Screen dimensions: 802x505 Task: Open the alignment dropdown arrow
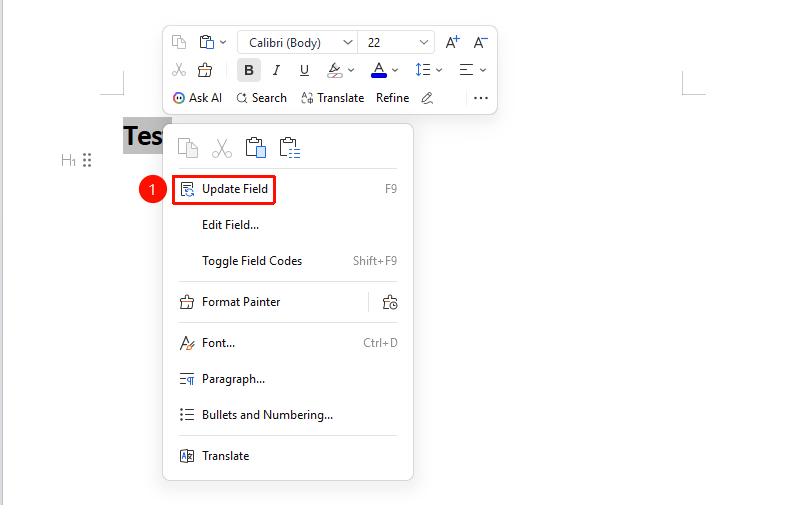[x=483, y=70]
